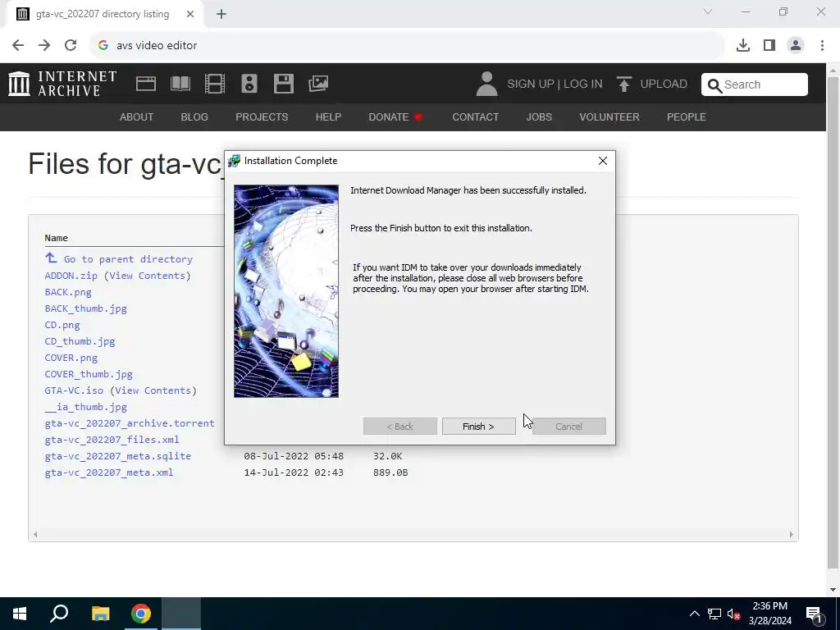
Task: Click the Chrome forward arrow
Action: (x=44, y=46)
